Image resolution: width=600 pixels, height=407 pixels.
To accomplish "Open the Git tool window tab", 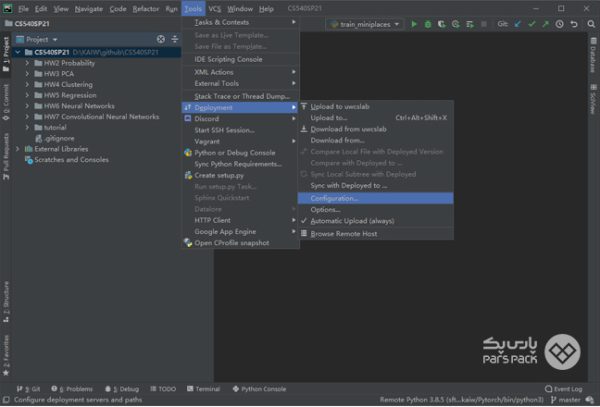I will coord(28,389).
